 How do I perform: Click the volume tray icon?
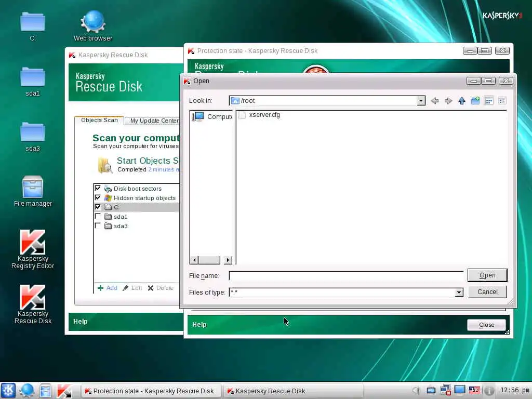click(416, 391)
